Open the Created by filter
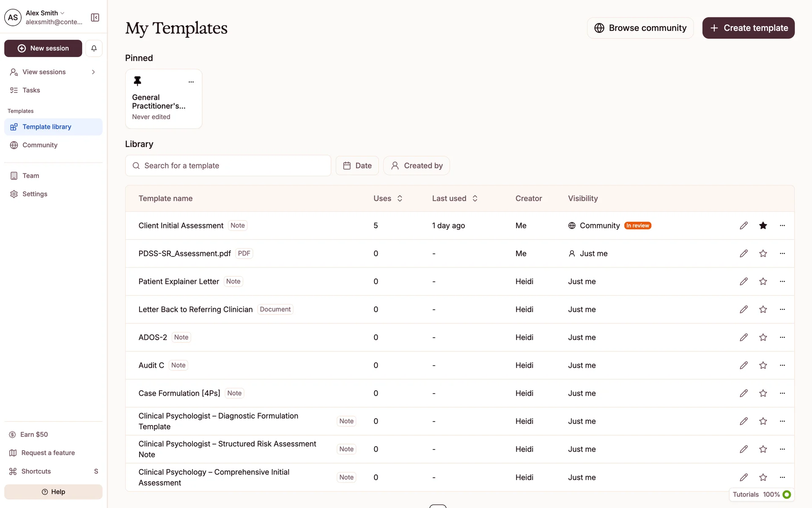This screenshot has height=508, width=812. 416,166
